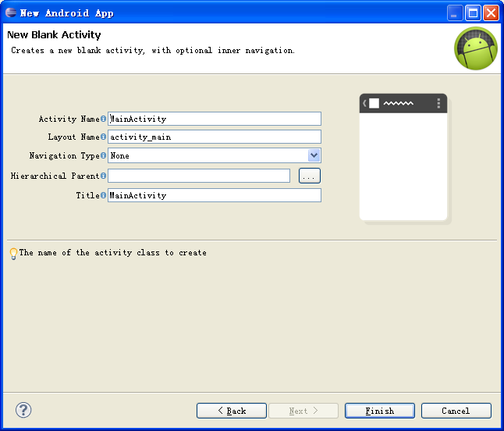The width and height of the screenshot is (504, 431).
Task: Click the lightbulb hint icon
Action: (x=13, y=254)
